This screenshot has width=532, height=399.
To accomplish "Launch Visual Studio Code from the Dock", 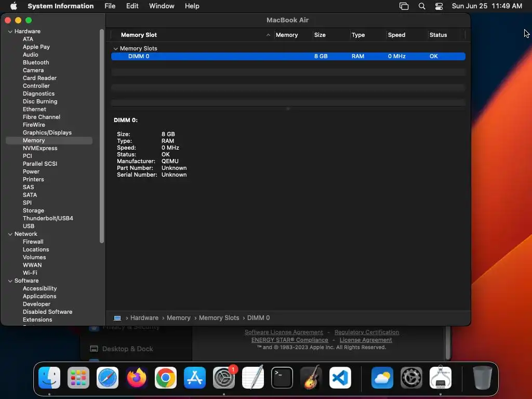I will tap(340, 378).
